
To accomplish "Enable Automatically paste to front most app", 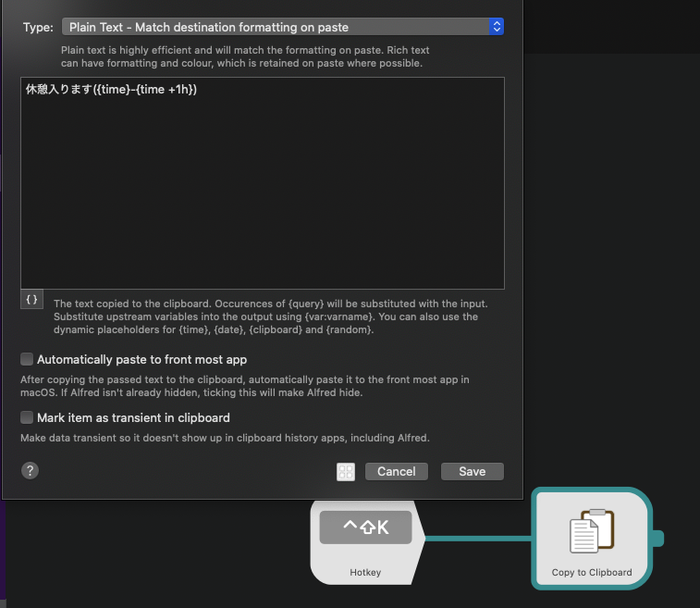I will (x=27, y=359).
